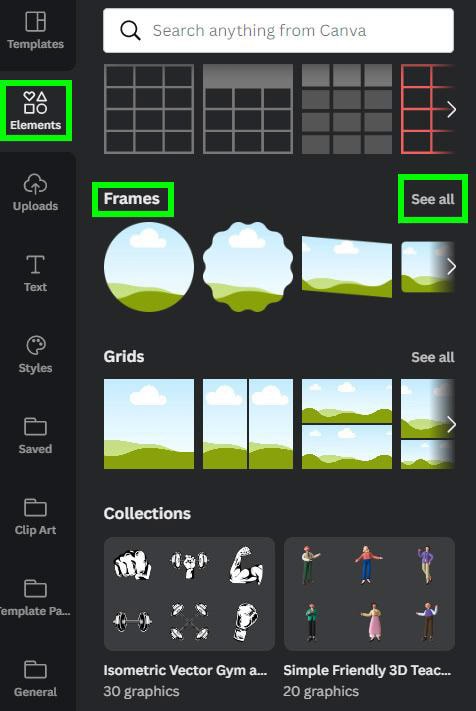Image resolution: width=476 pixels, height=711 pixels.
Task: Open the Saved folder
Action: pos(35,435)
